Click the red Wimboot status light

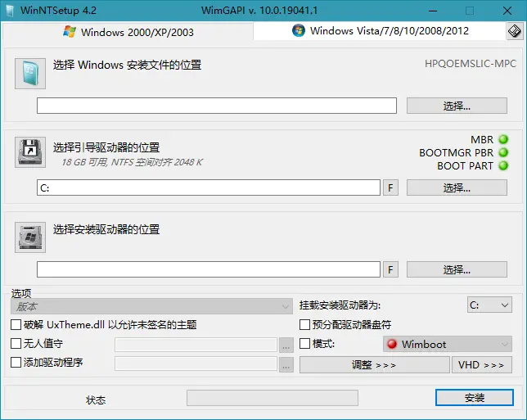[391, 344]
